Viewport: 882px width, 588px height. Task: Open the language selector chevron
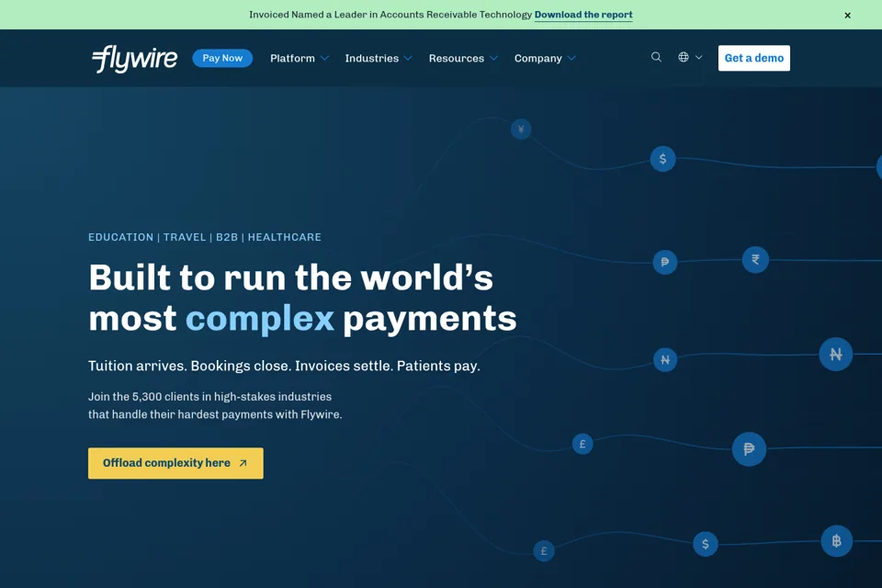click(x=698, y=57)
